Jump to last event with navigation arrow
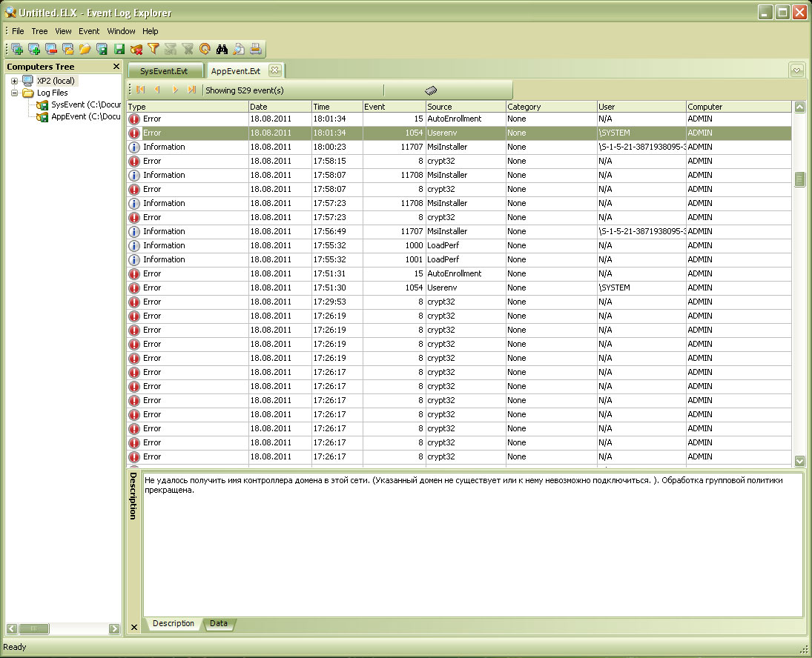 [x=191, y=90]
